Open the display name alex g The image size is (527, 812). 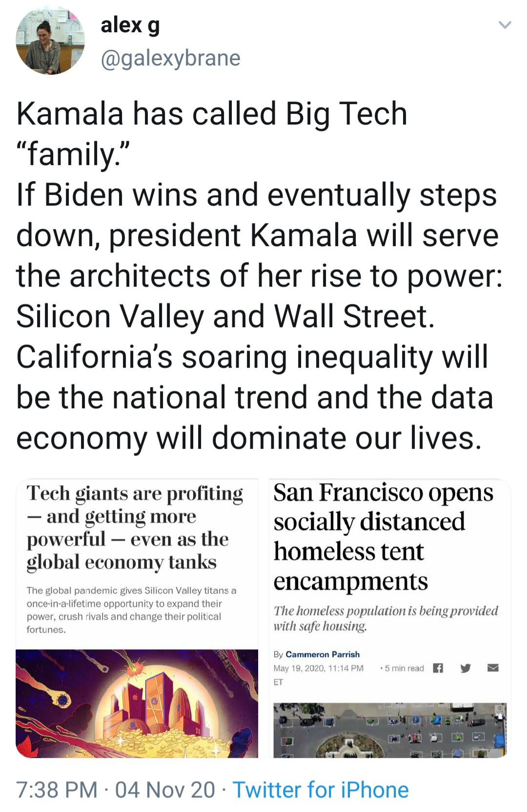click(130, 25)
